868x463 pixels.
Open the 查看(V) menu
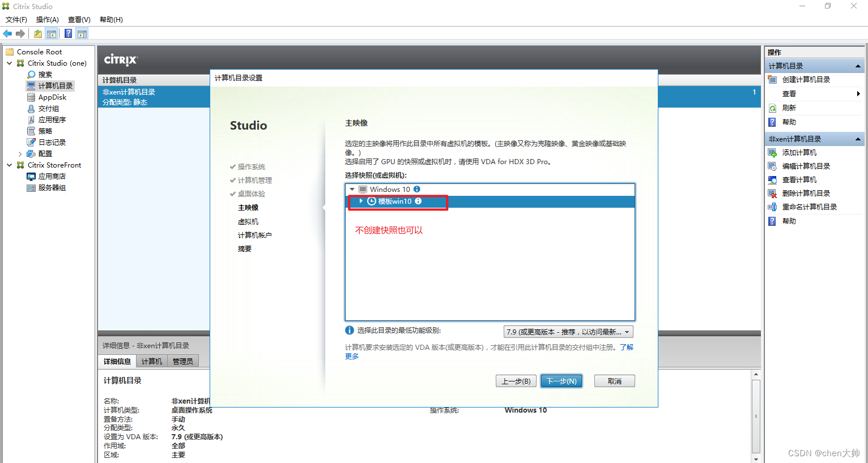[79, 19]
